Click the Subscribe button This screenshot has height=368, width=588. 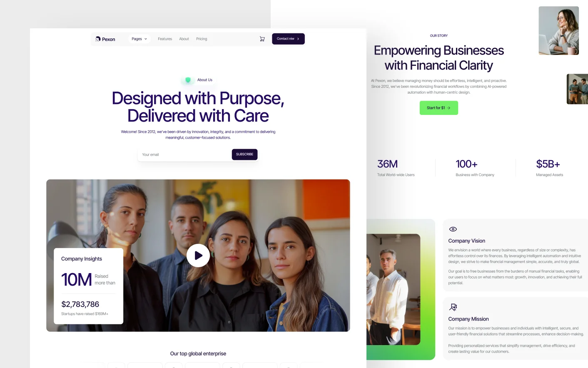(245, 154)
